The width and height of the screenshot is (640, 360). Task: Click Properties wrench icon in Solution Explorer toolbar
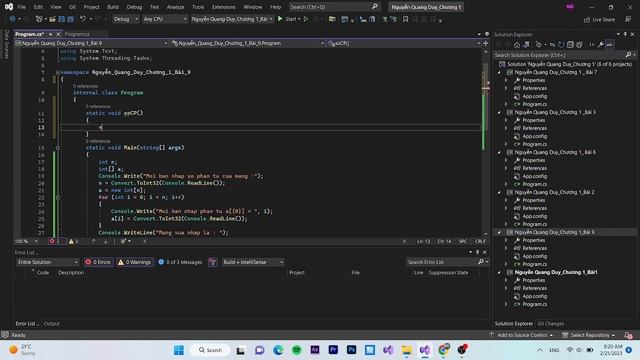click(600, 45)
